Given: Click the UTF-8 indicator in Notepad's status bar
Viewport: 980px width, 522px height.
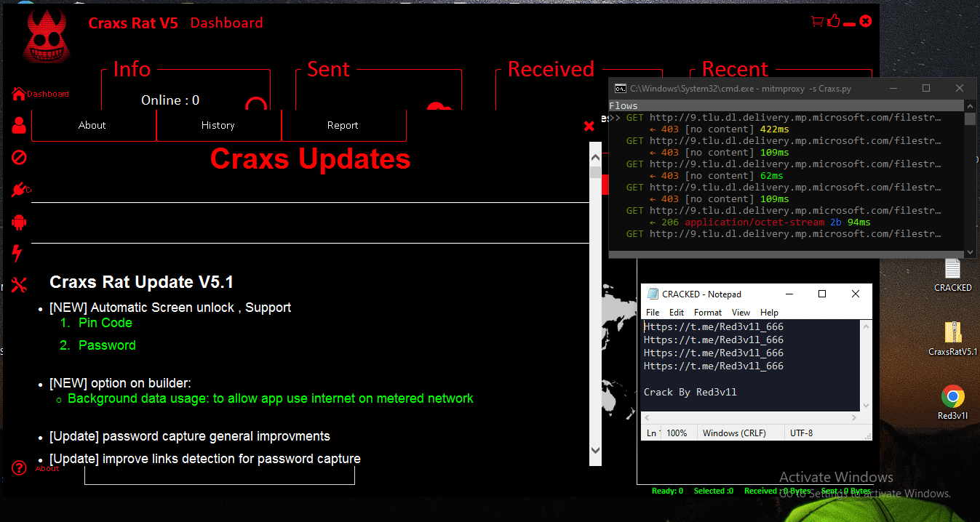Looking at the screenshot, I should pyautogui.click(x=802, y=432).
